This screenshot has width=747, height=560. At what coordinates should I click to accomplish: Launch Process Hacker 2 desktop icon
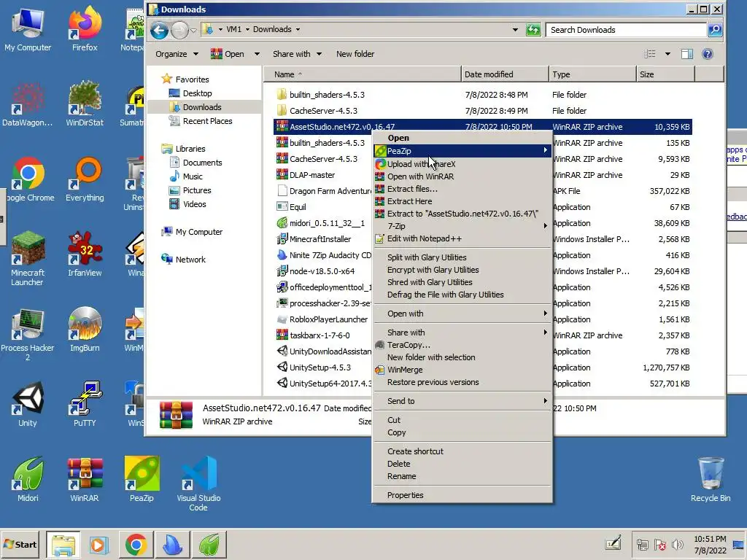(x=28, y=333)
